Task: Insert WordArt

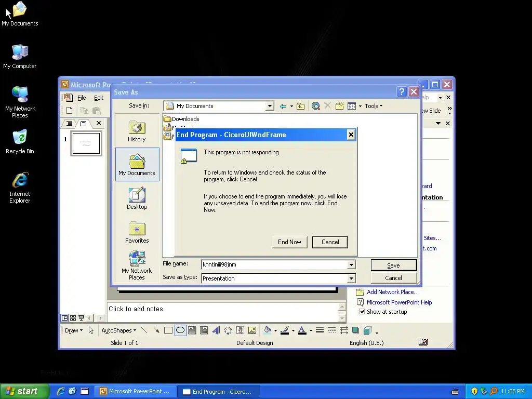Action: [x=216, y=330]
